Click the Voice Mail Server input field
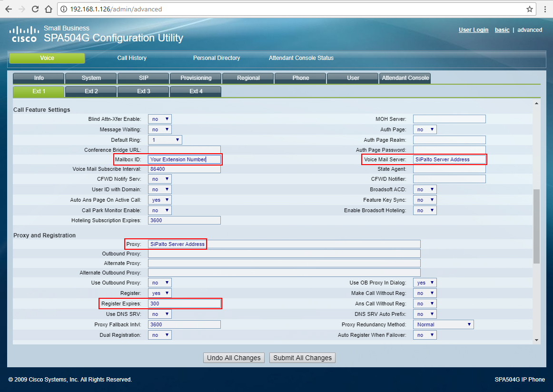Image resolution: width=553 pixels, height=392 pixels. click(449, 159)
